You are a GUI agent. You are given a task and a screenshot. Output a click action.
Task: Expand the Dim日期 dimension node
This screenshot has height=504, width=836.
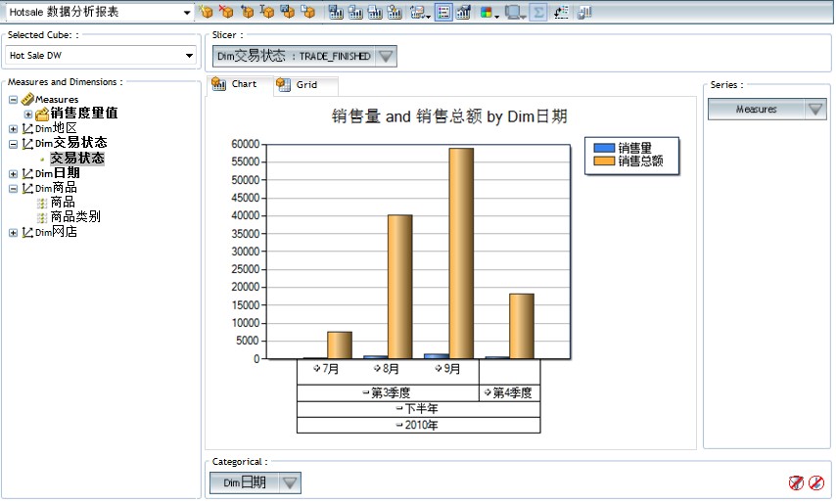pos(14,173)
